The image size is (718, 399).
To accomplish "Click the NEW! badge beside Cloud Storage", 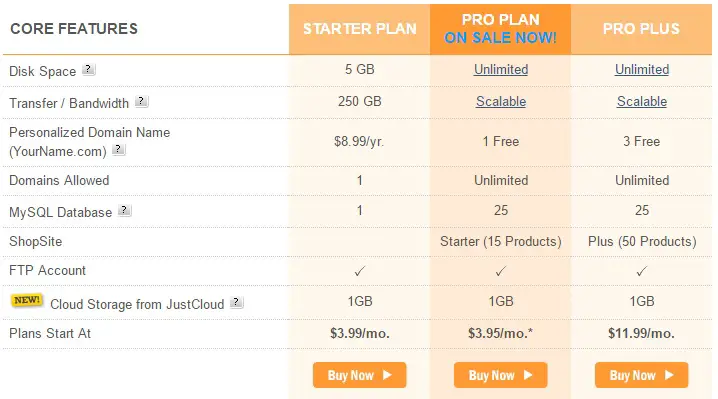I will pos(27,301).
